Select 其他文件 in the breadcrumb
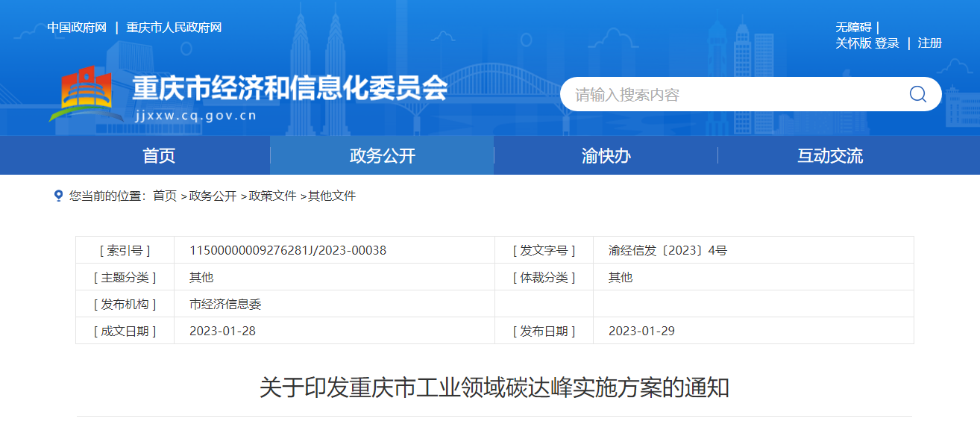Screen dimensions: 980x442 (332, 196)
